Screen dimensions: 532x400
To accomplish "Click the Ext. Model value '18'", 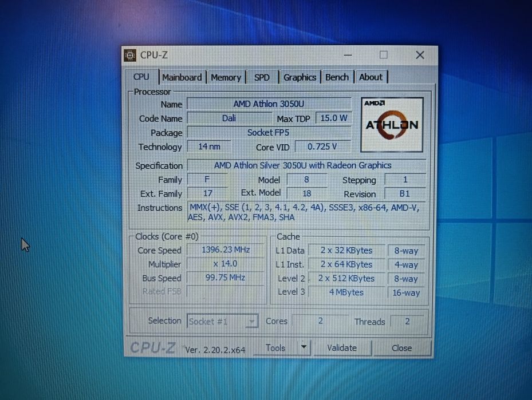I will tap(307, 193).
